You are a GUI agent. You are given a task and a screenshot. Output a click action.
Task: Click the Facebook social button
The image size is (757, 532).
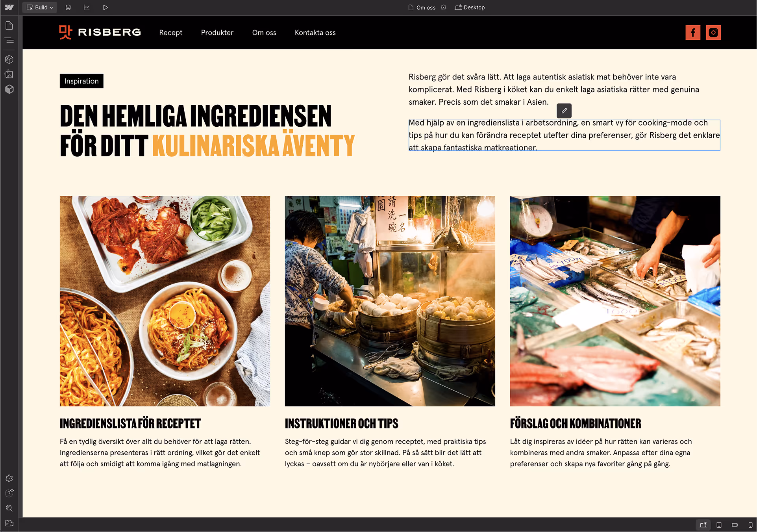pyautogui.click(x=693, y=32)
